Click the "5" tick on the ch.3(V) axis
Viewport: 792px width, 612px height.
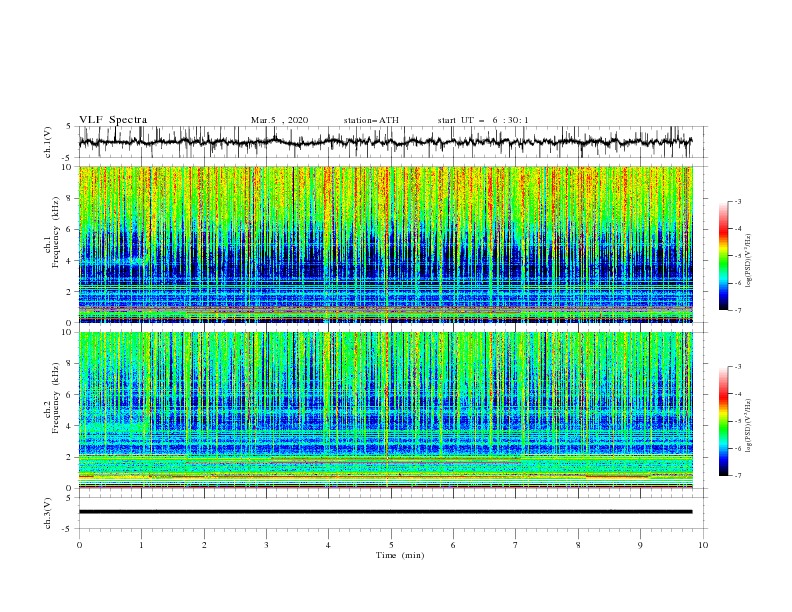click(69, 497)
